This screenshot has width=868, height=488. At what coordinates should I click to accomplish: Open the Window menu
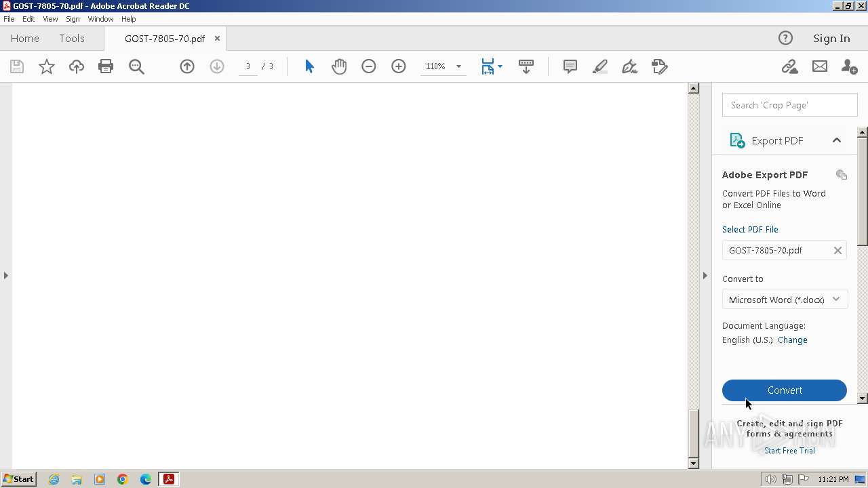click(x=100, y=19)
